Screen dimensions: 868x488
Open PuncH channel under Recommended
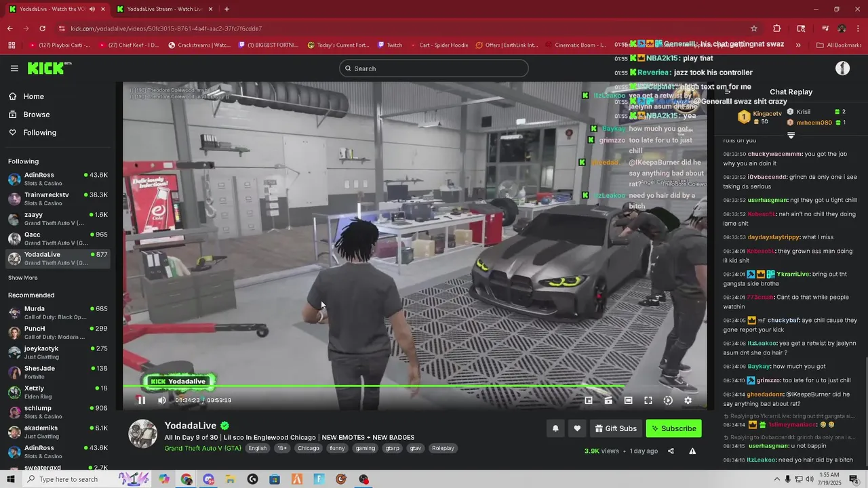tap(58, 332)
